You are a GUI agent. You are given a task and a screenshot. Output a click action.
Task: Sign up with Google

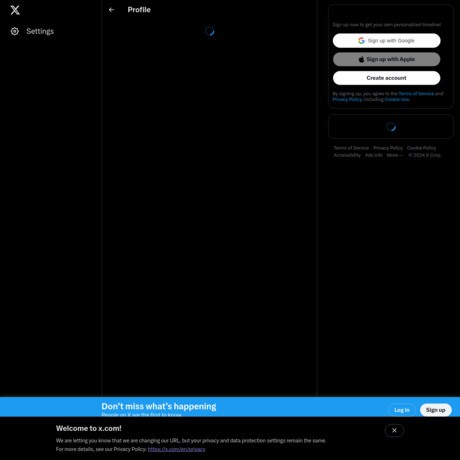pyautogui.click(x=386, y=41)
